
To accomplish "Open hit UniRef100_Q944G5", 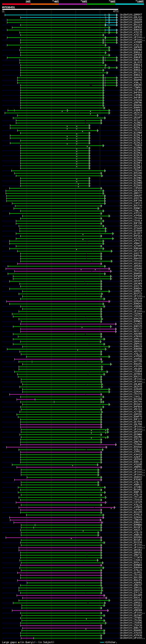I will pyautogui.click(x=131, y=22).
